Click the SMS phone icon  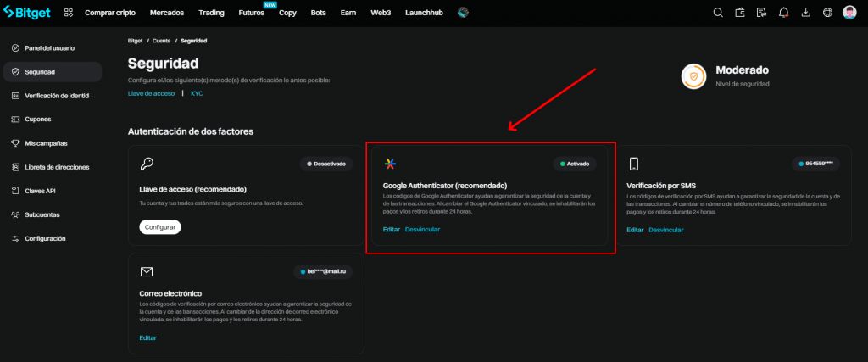point(634,164)
